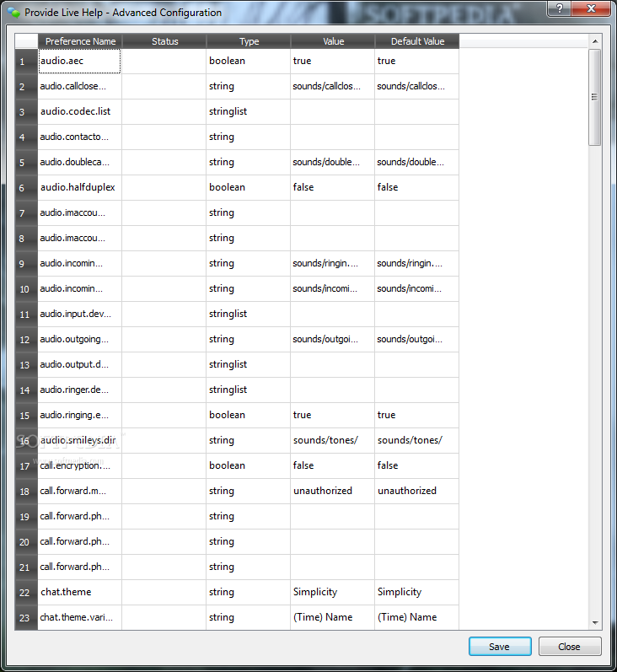Click sounds/callclos... value in row 2

(332, 86)
